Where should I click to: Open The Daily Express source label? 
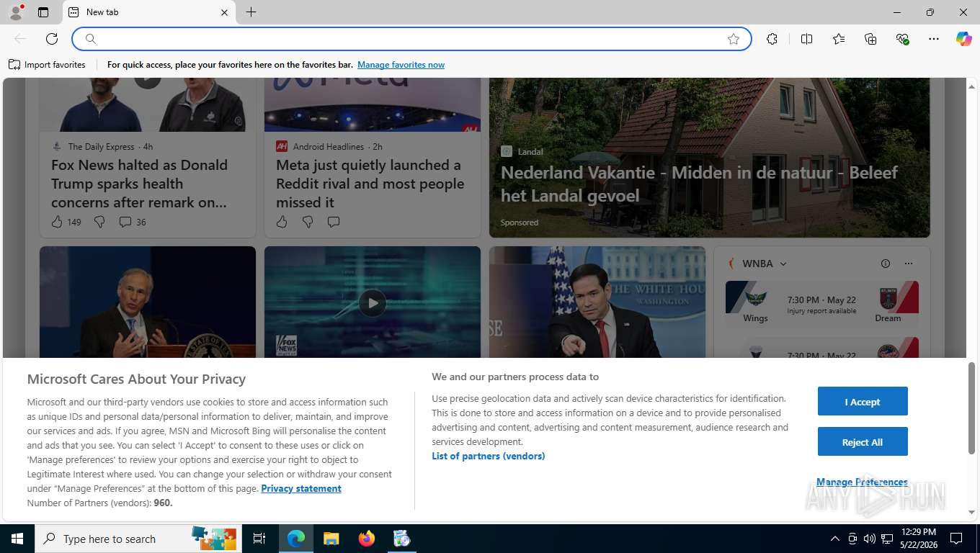point(101,146)
